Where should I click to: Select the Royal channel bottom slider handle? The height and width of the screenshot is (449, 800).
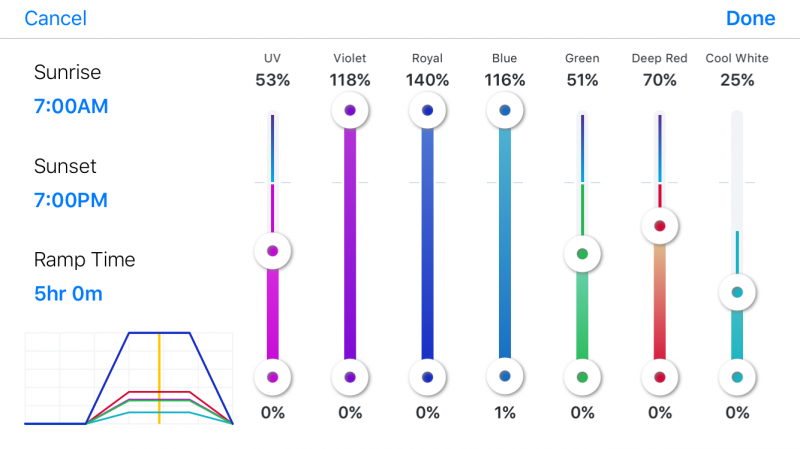coord(428,377)
